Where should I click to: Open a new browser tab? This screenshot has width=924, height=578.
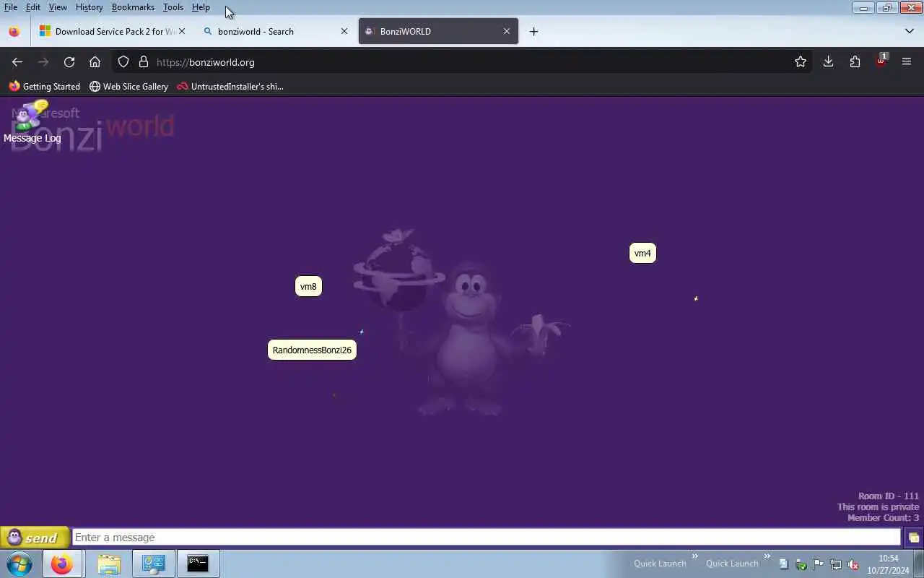533,31
